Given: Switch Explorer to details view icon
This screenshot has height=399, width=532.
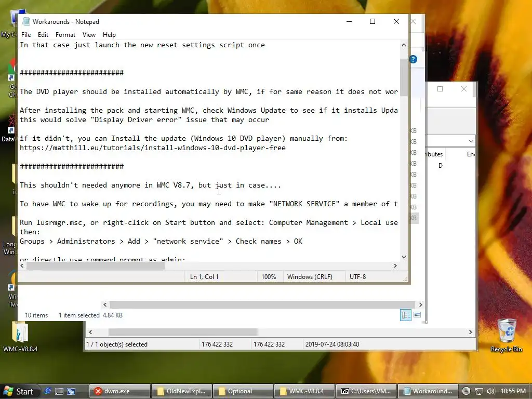Looking at the screenshot, I should pos(406,315).
